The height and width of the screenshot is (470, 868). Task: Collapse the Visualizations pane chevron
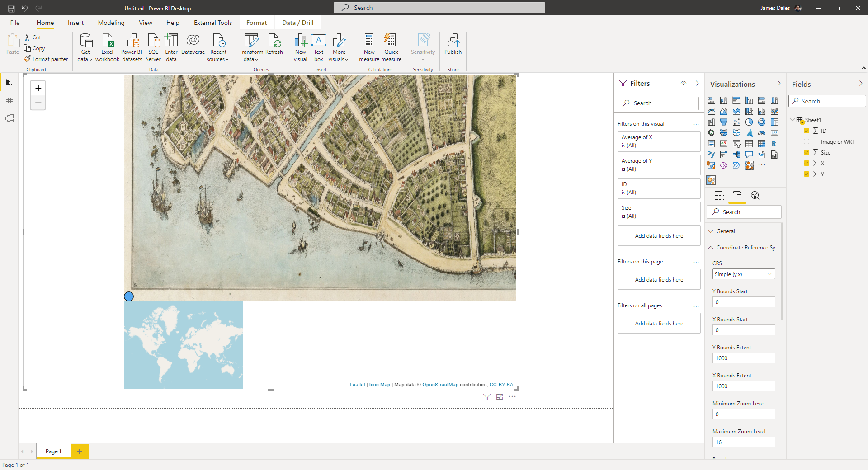click(x=779, y=84)
